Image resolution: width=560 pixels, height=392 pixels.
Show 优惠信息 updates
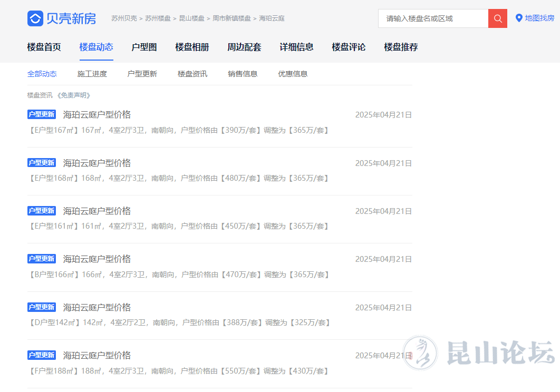click(x=293, y=74)
